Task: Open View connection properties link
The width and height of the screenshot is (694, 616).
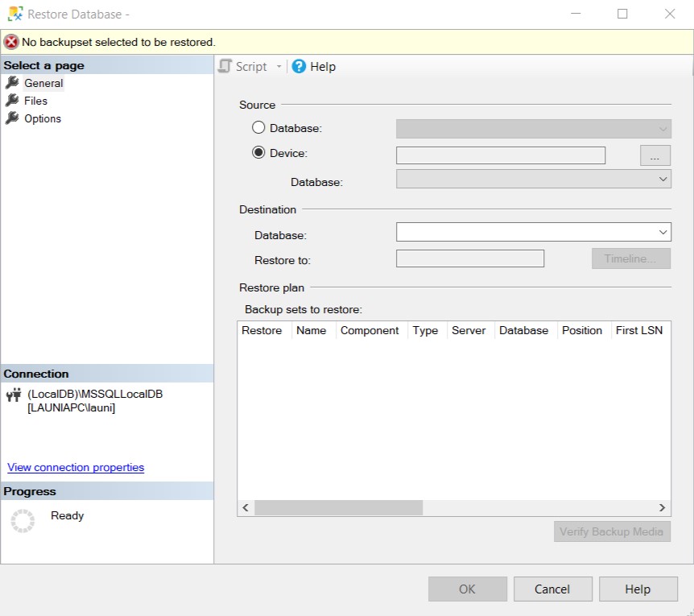Action: click(x=76, y=467)
